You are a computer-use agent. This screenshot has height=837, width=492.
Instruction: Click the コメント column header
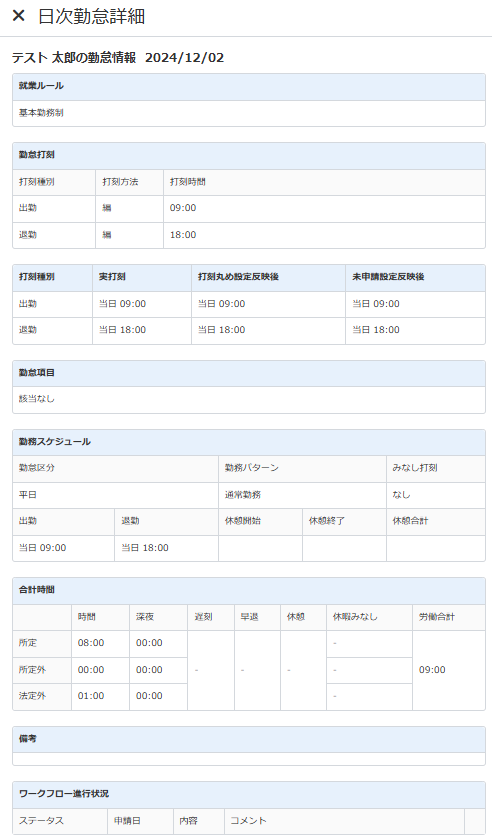coord(248,821)
